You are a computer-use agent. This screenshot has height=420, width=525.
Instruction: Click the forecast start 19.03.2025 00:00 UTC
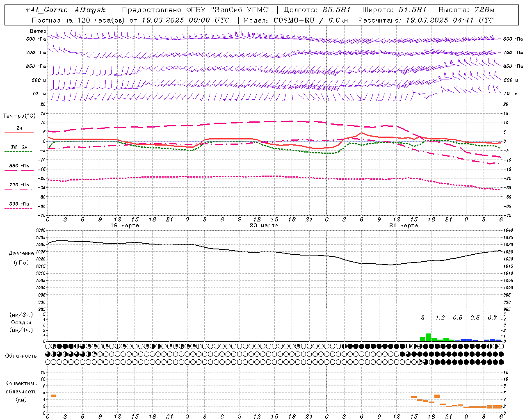(185, 20)
